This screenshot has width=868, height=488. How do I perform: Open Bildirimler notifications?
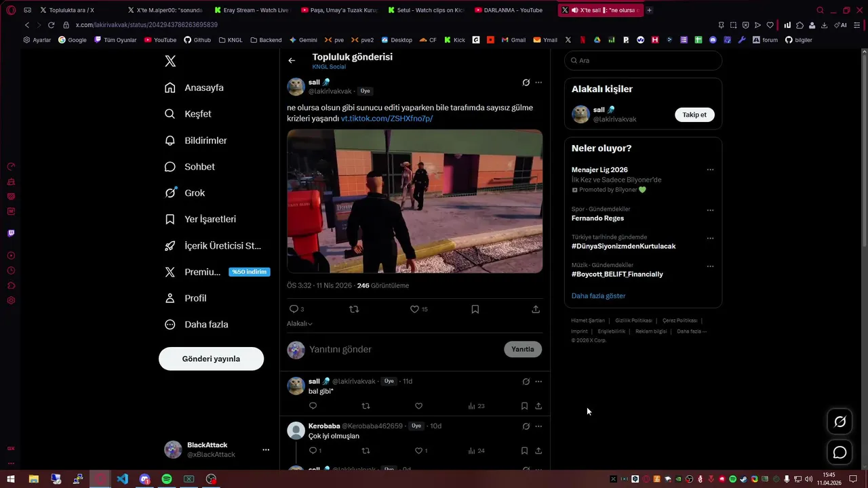tap(195, 140)
